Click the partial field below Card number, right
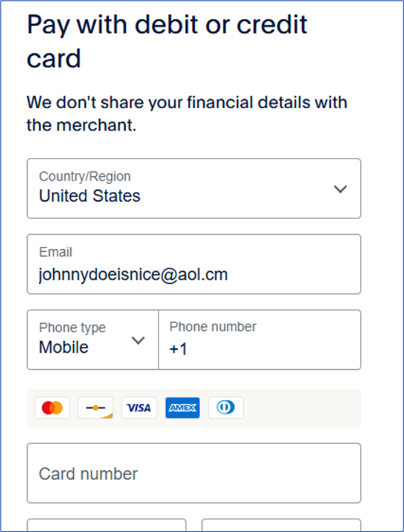The height and width of the screenshot is (532, 404). pos(281,525)
